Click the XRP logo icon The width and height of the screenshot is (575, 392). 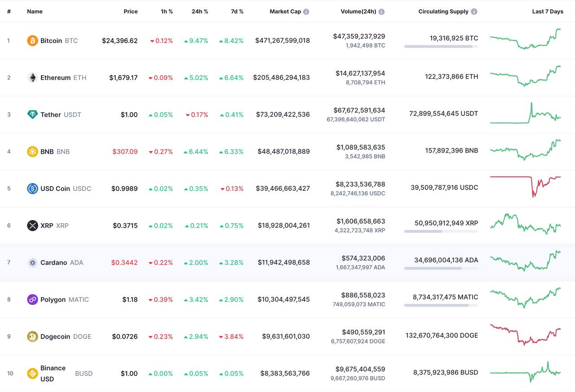pos(32,225)
